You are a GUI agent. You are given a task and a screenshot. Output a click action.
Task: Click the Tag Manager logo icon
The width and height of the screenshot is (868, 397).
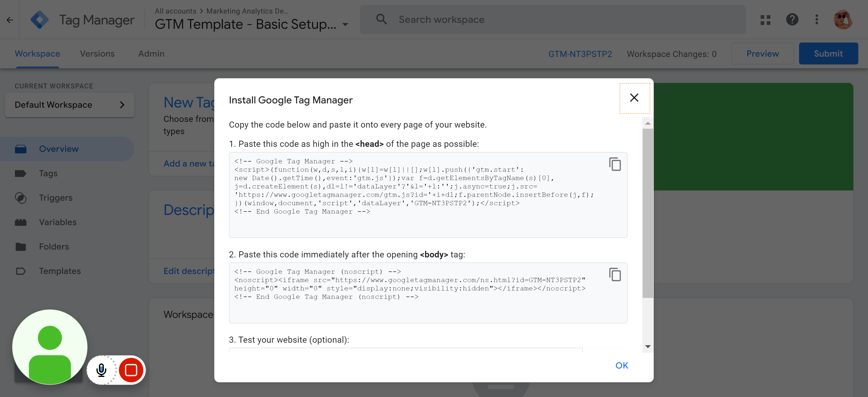(39, 20)
